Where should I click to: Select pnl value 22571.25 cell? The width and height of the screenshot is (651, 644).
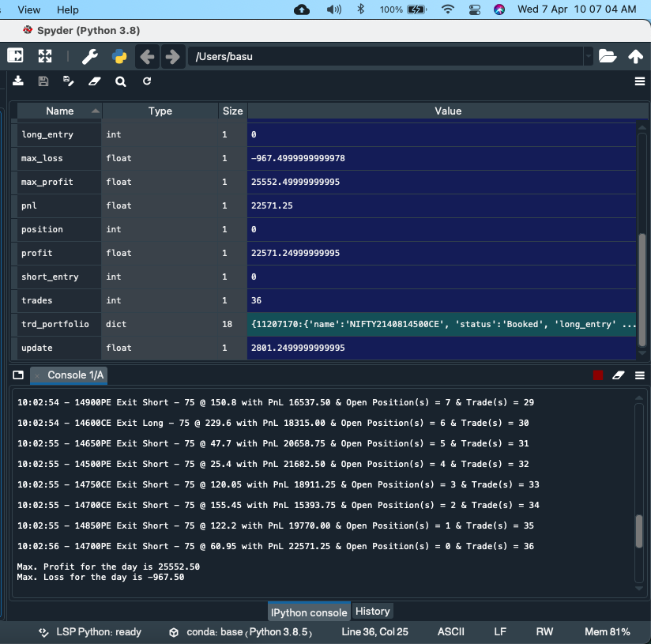442,205
